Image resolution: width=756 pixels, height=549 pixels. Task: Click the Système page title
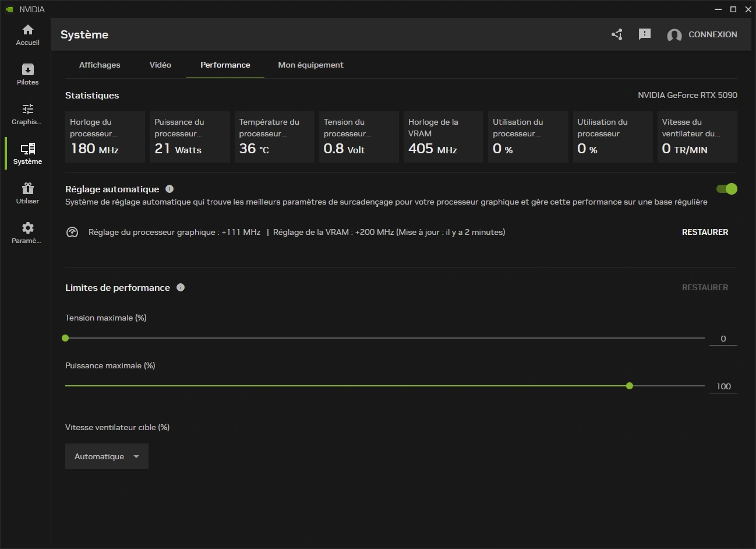pyautogui.click(x=84, y=34)
